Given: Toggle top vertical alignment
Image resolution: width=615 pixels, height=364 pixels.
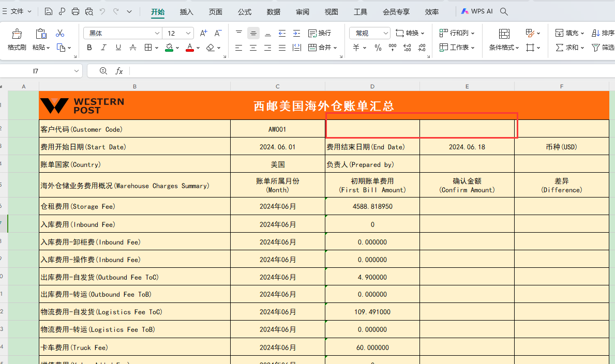Looking at the screenshot, I should tap(239, 33).
